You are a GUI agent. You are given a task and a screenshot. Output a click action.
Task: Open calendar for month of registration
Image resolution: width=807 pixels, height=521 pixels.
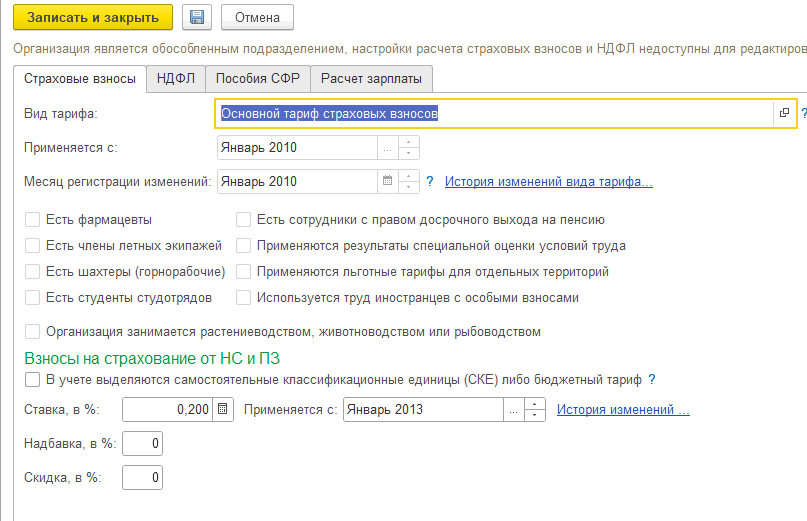388,181
